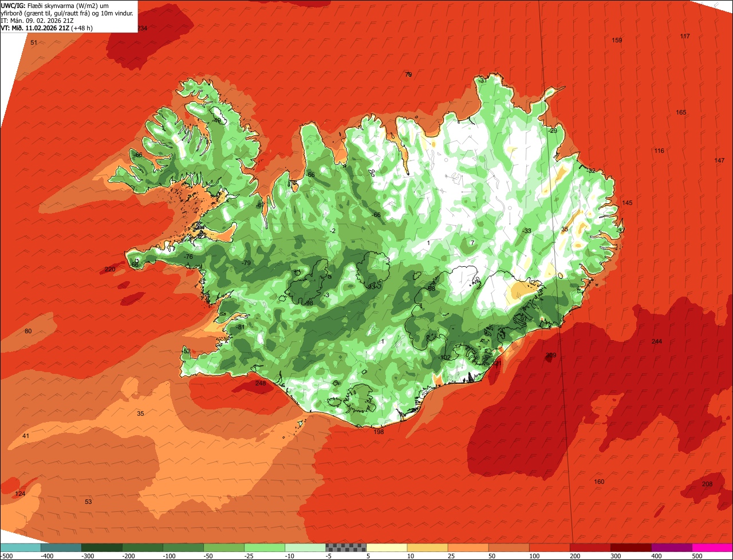Screen dimensions: 733x560
Task: Click the value -29 over the land
Action: tap(552, 131)
